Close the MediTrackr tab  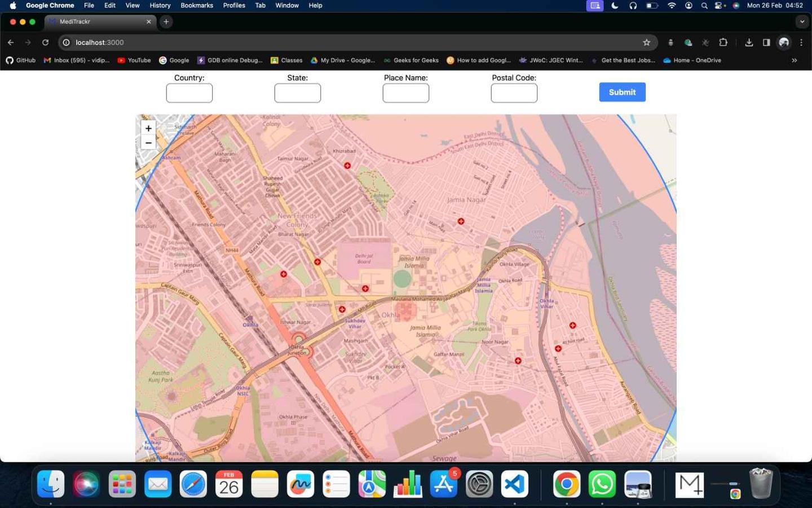(149, 21)
